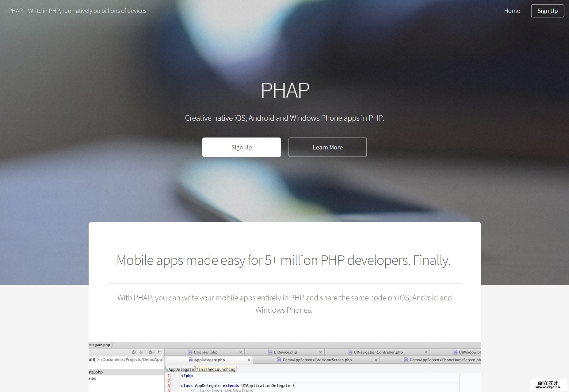Open the gear icon's dropdown arrow
The width and height of the screenshot is (569, 392).
point(153,352)
